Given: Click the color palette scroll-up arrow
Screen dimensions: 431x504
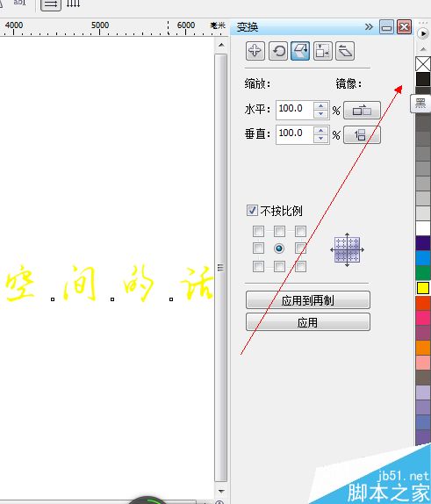Looking at the screenshot, I should [x=422, y=49].
